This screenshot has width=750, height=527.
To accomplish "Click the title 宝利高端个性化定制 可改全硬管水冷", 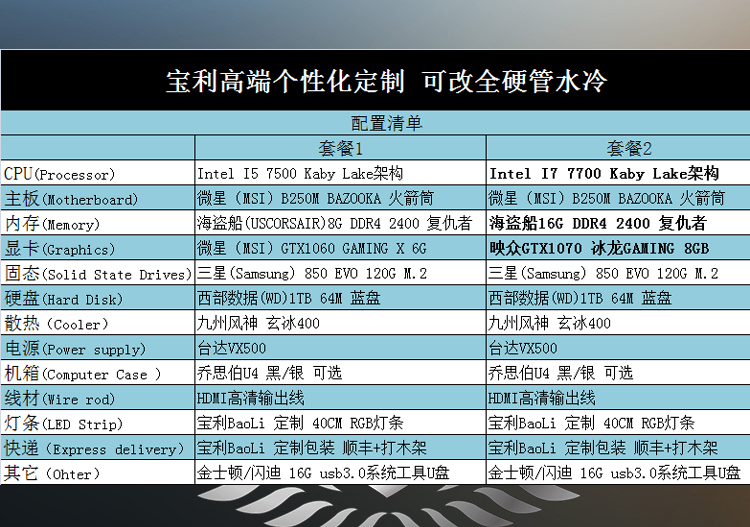I will click(x=386, y=81).
